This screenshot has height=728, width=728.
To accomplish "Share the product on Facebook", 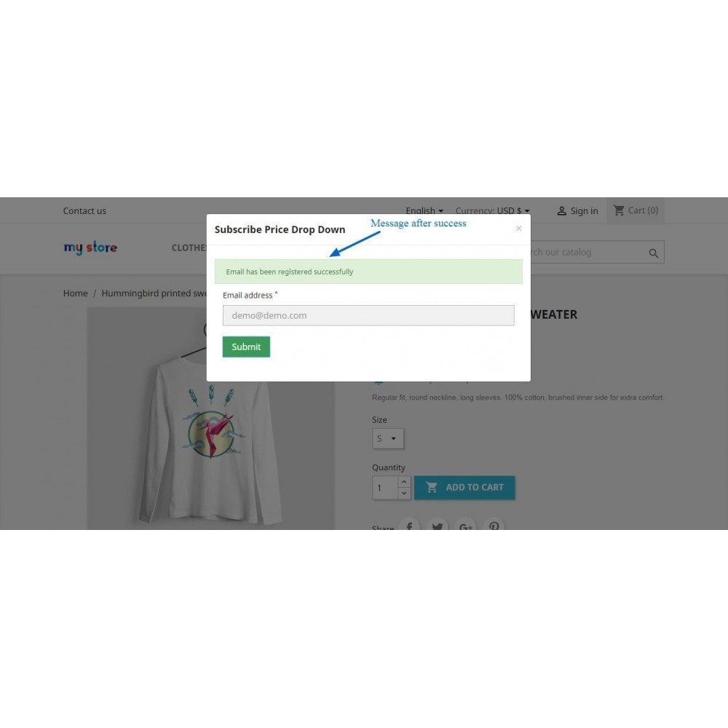I will [x=409, y=526].
